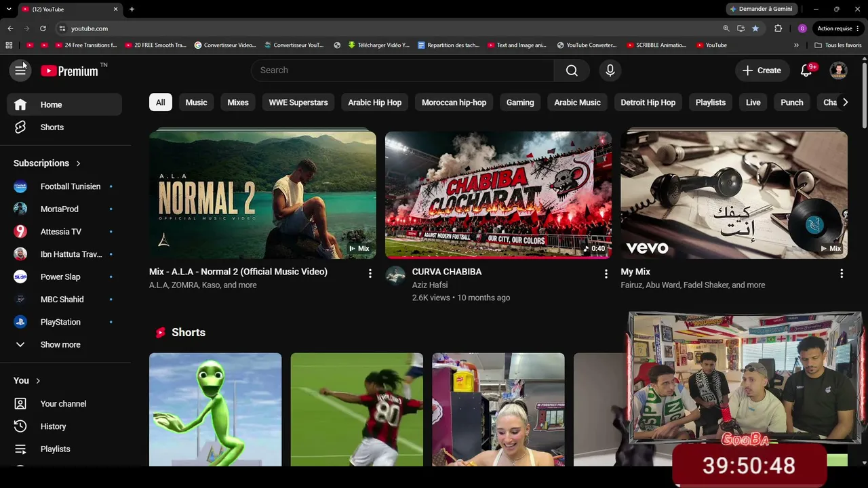Open Your channel in the sidebar

point(64,404)
